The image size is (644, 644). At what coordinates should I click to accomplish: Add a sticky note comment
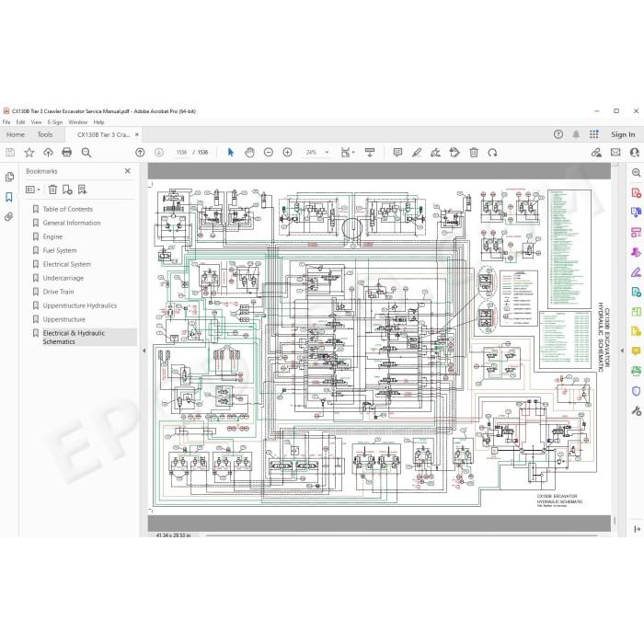[397, 153]
